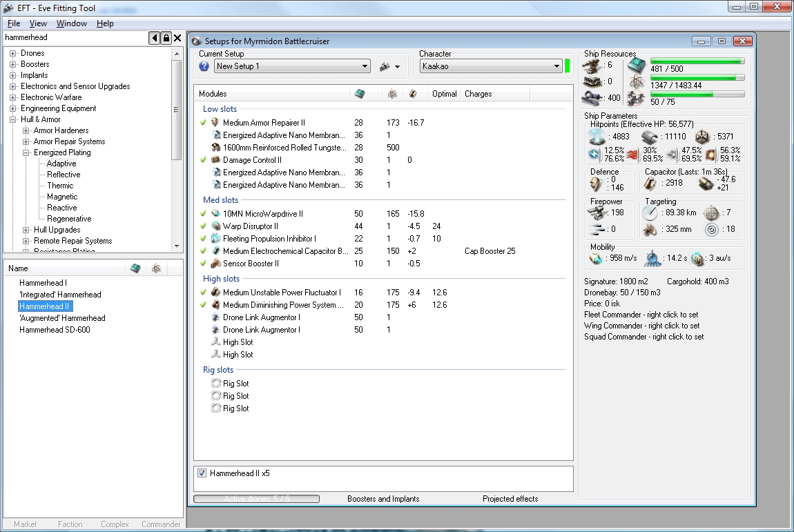Click the 1600mm Reinforced Rolled Tungsten plate icon
The image size is (794, 532).
click(x=215, y=147)
